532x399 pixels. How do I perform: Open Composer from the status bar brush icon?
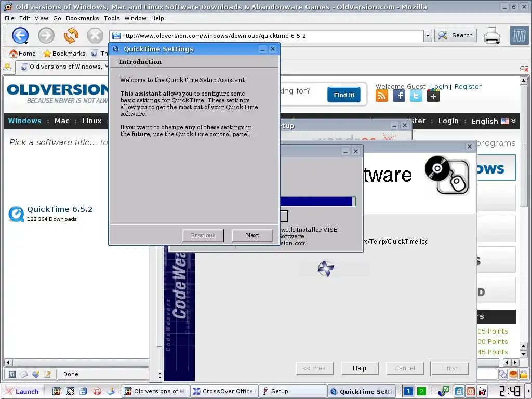pos(35,374)
